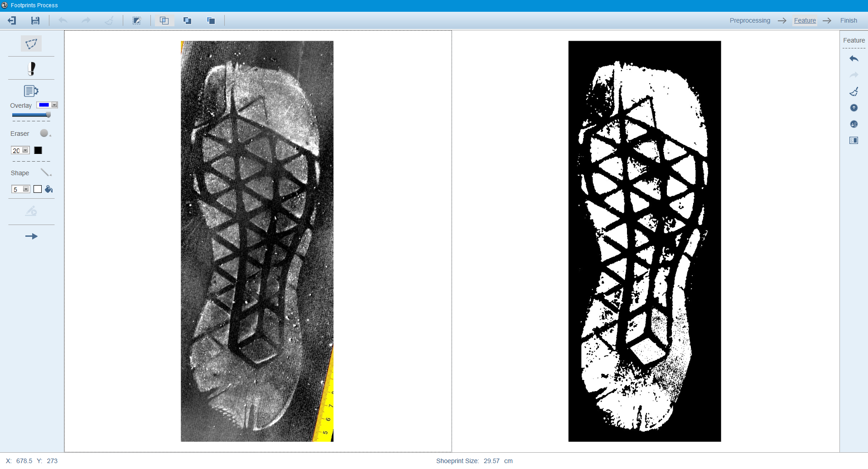This screenshot has width=868, height=469.
Task: Open the Eraser size 20 dropdown
Action: coord(26,150)
